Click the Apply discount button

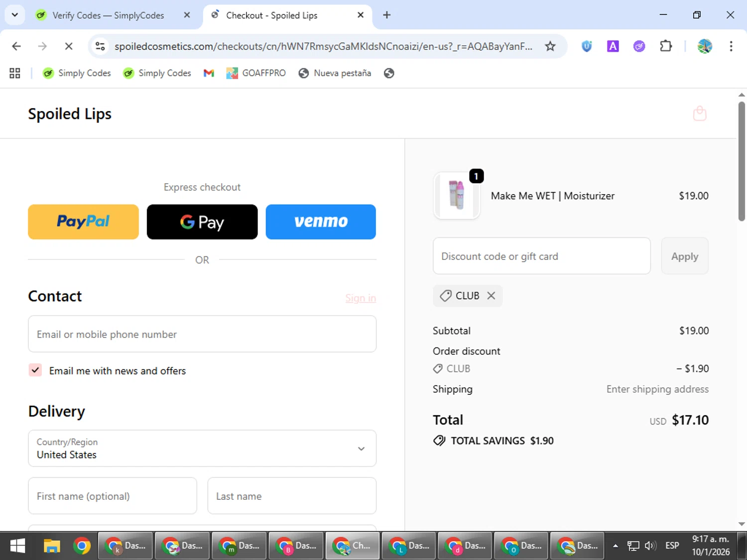click(685, 256)
